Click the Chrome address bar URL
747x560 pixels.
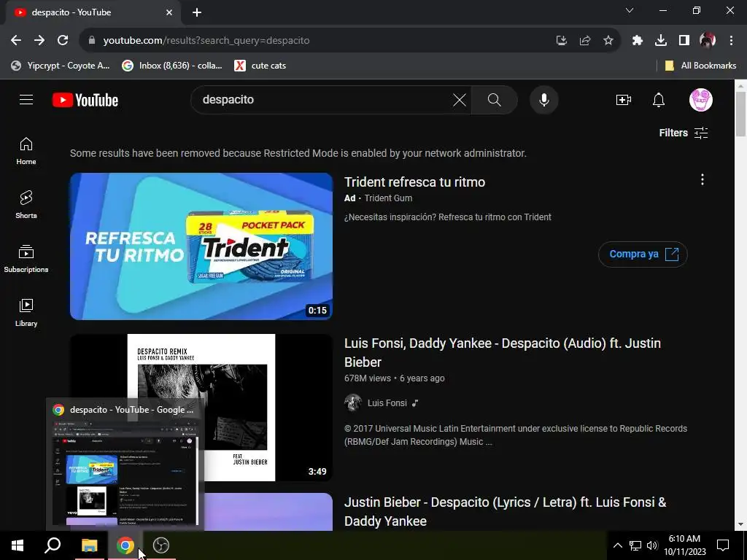pos(206,41)
